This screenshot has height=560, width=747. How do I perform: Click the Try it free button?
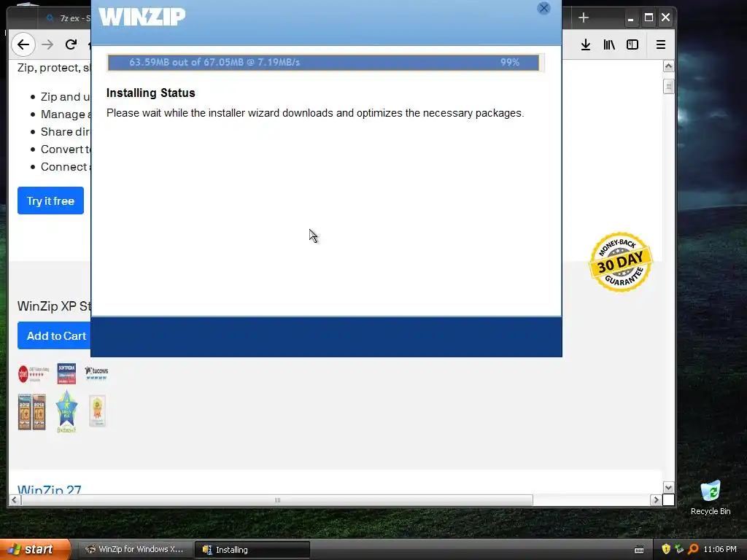tap(50, 201)
